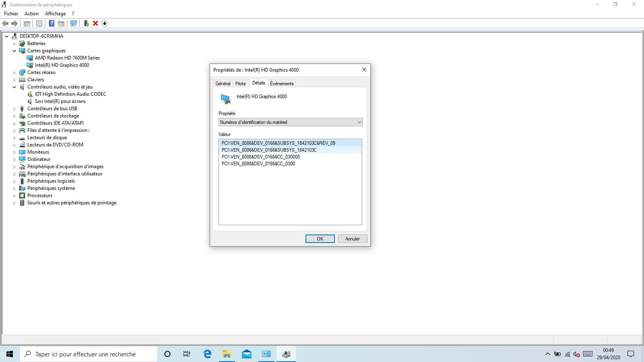This screenshot has height=362, width=644.
Task: Click the Device Manager taskbar icon
Action: 286,354
